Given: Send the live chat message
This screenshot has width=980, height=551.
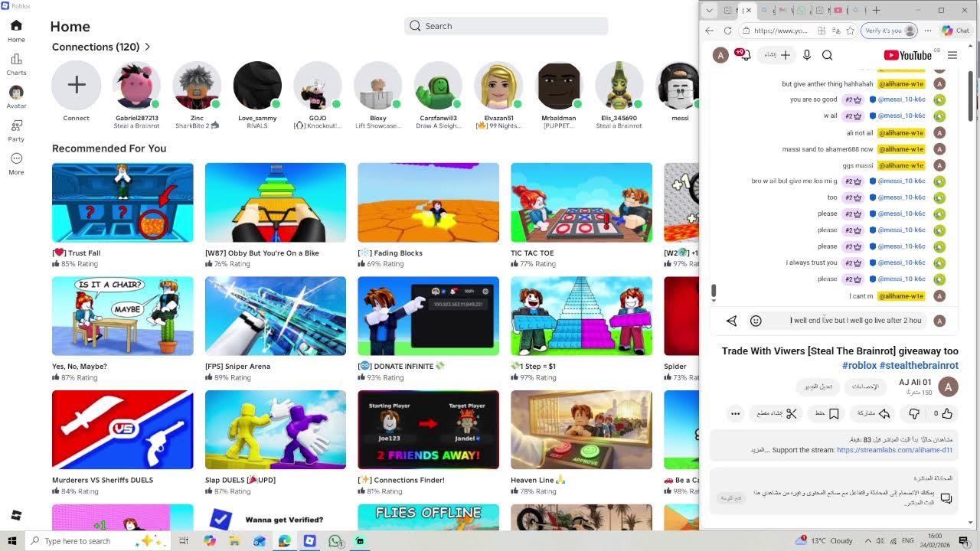Looking at the screenshot, I should (x=731, y=321).
